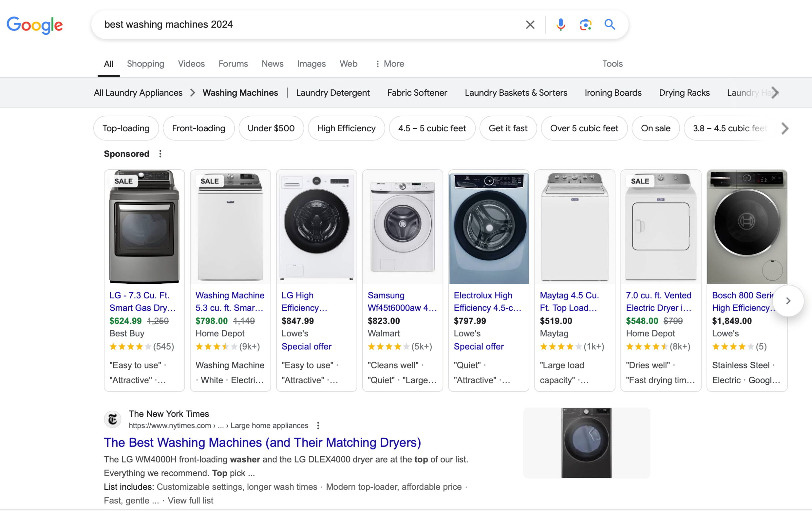
Task: Open the New York Times result options menu
Action: pyautogui.click(x=318, y=425)
